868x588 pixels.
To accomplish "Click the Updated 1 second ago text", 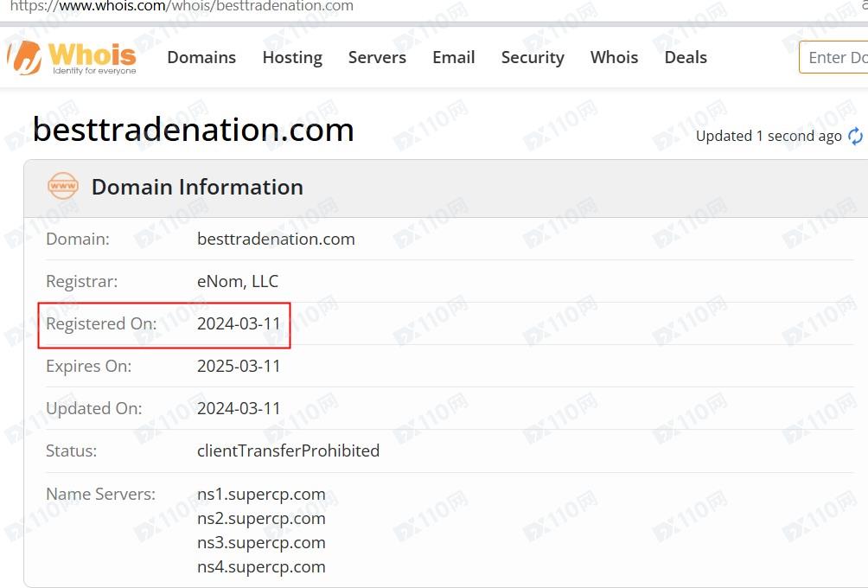I will [x=769, y=136].
